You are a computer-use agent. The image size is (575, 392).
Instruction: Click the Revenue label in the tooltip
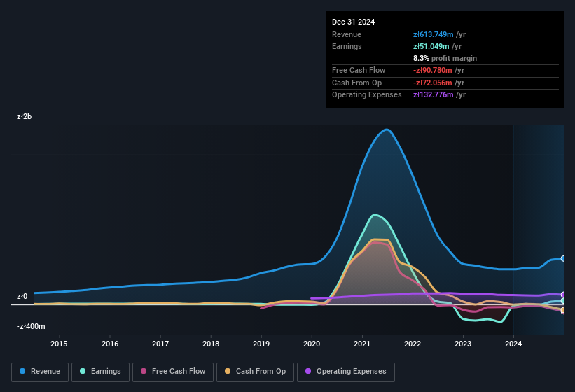347,34
